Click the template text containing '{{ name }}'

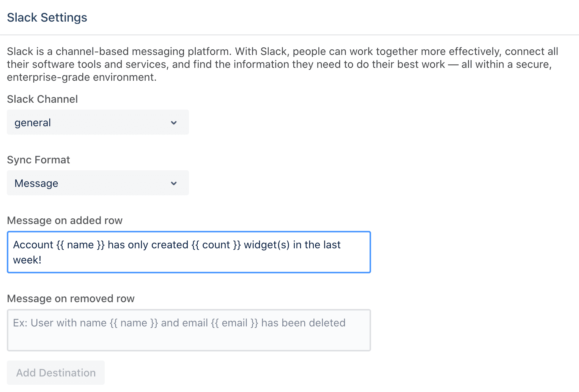click(177, 245)
